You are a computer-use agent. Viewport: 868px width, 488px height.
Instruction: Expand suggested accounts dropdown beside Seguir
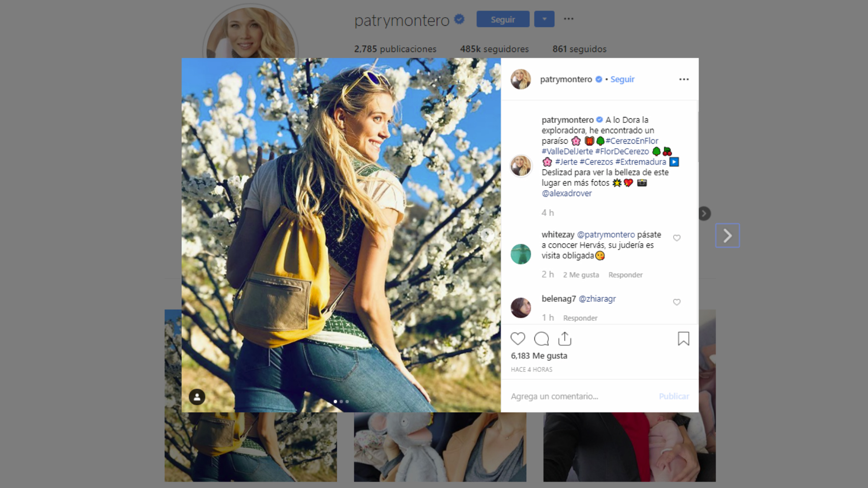point(544,19)
